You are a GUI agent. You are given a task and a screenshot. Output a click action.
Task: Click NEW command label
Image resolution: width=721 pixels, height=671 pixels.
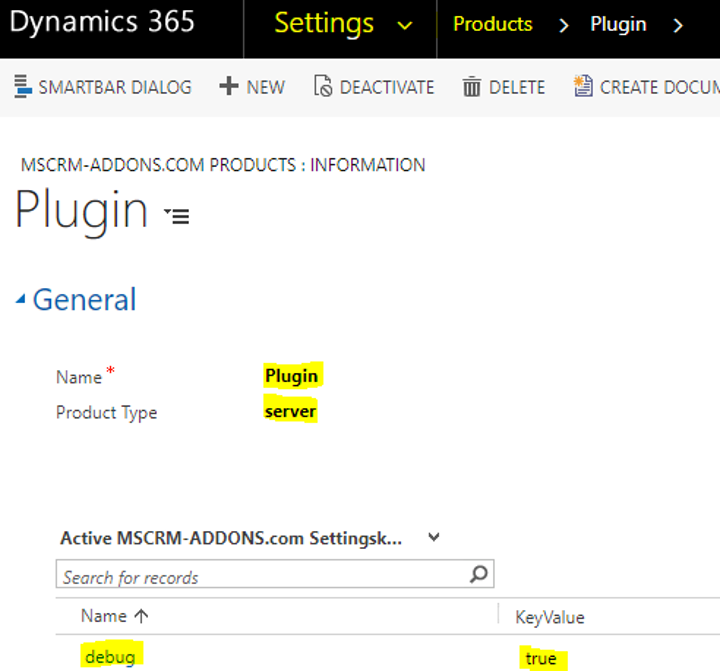pos(266,87)
